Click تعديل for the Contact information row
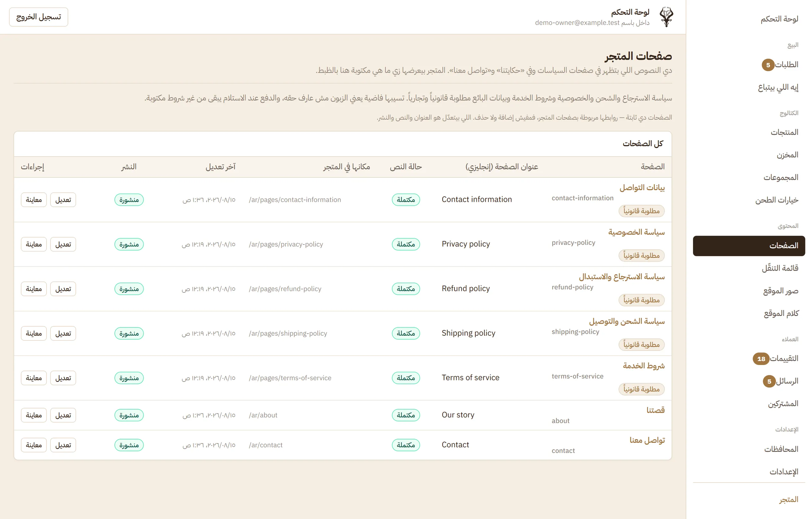Viewport: 812px width, 519px height. click(63, 200)
